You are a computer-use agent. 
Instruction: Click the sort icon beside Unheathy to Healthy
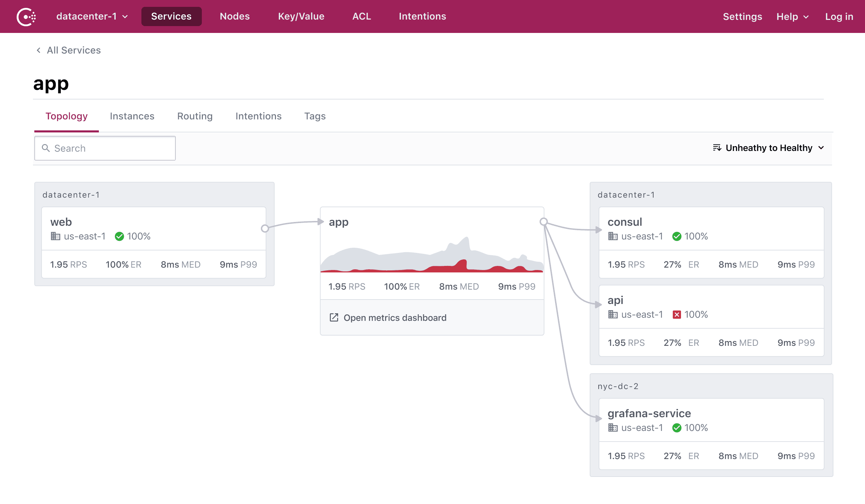coord(717,148)
